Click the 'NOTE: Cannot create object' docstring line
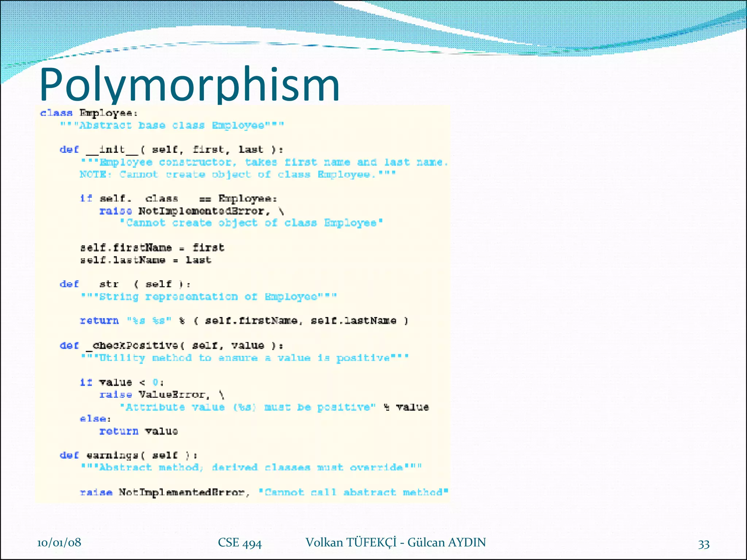 coord(237,175)
